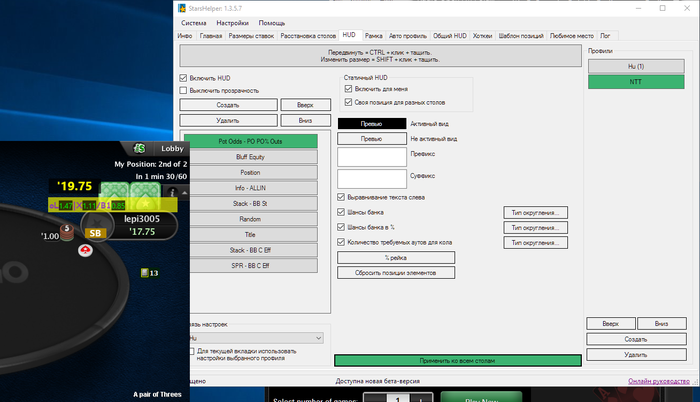Toggle Количество требуемых аутов для кола checkbox
The height and width of the screenshot is (402, 700).
click(341, 242)
